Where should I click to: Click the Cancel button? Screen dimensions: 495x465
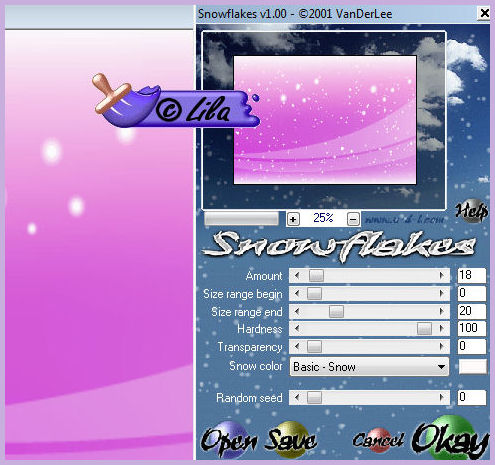point(378,441)
